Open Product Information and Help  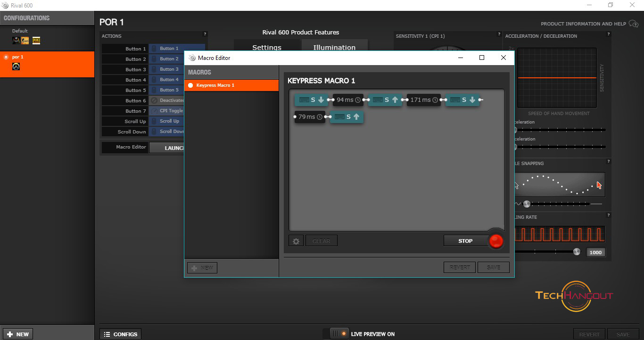point(583,24)
